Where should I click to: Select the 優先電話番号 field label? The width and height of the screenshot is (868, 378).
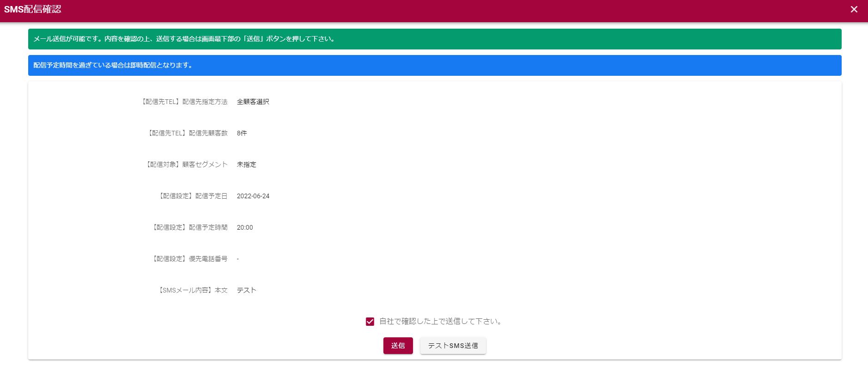[x=190, y=259]
